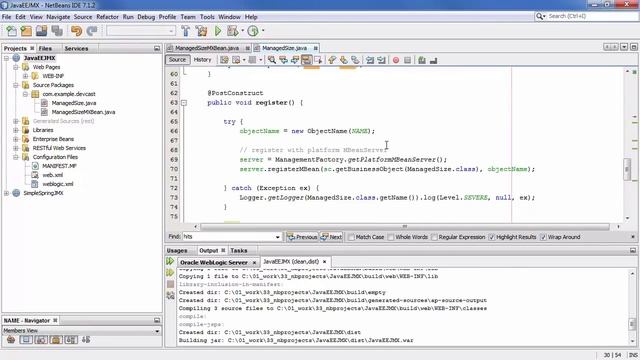Select weblogic.xml configuration file
Image resolution: width=640 pixels, height=360 pixels.
58,184
